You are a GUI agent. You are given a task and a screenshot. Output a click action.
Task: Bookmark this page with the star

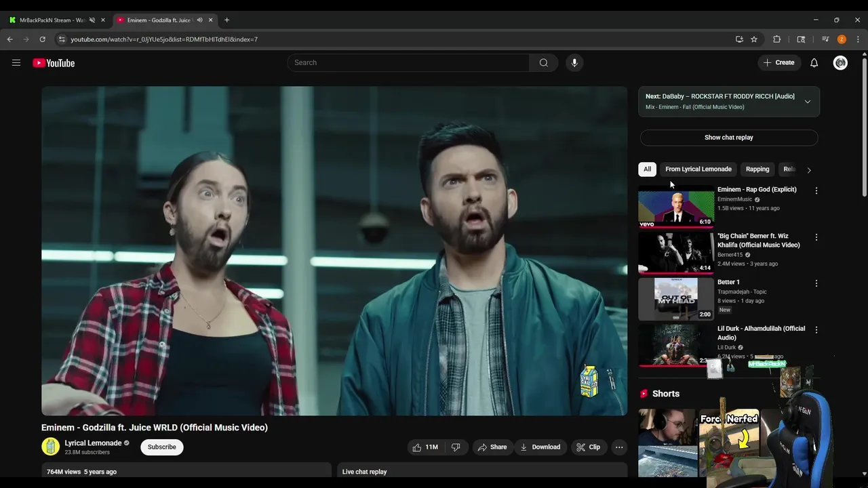pos(753,39)
